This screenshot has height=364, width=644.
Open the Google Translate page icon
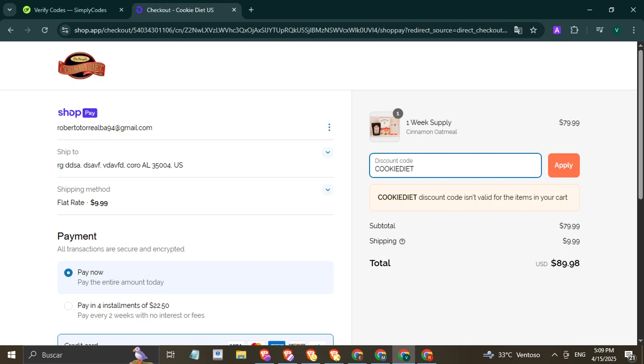pos(518,30)
